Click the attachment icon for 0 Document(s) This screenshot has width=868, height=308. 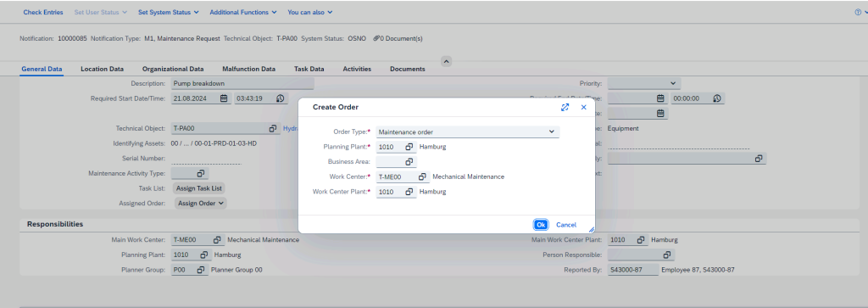[x=376, y=39]
